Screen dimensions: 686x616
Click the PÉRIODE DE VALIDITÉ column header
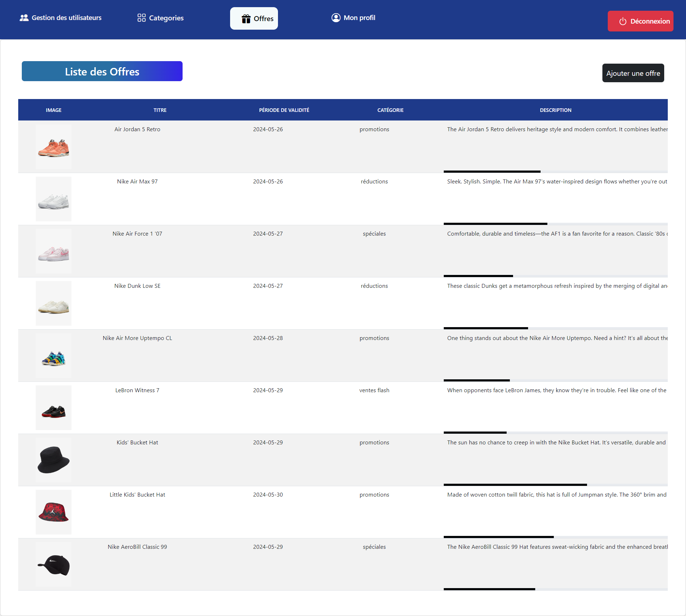pos(284,110)
